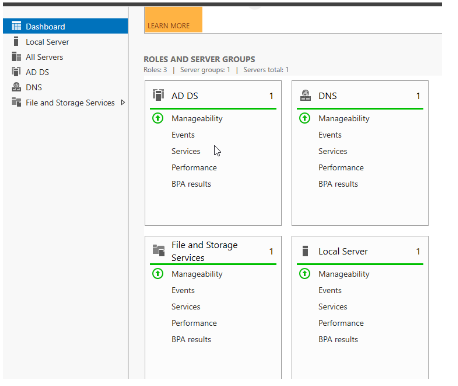Click server count 1 in Local Server tile
The height and width of the screenshot is (386, 458).
coord(418,251)
